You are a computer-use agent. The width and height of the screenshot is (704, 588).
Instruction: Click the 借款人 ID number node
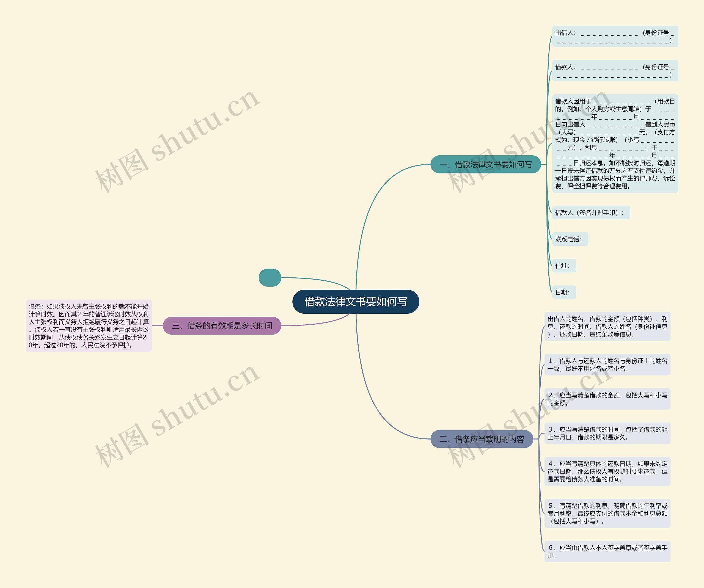(615, 71)
